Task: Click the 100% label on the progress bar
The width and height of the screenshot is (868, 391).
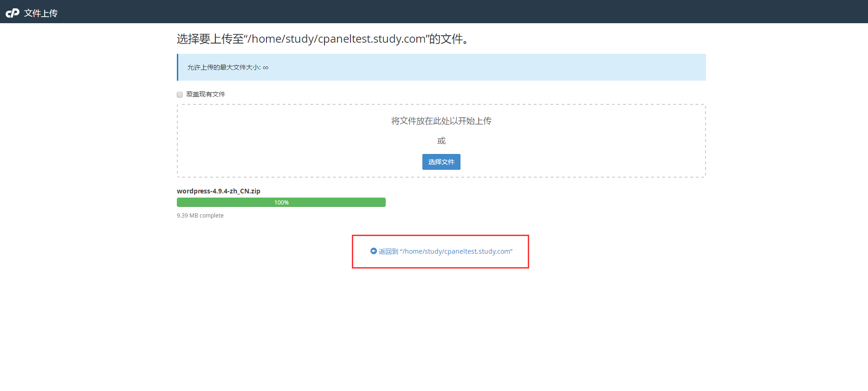Action: 281,203
